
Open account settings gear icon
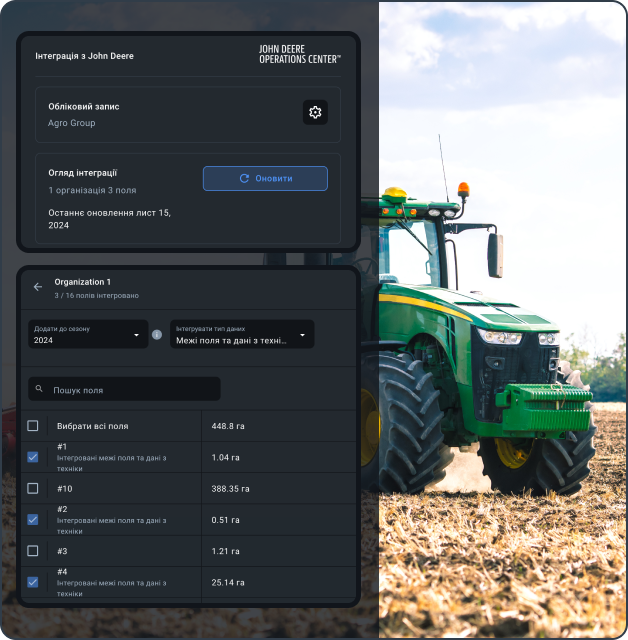coord(315,112)
